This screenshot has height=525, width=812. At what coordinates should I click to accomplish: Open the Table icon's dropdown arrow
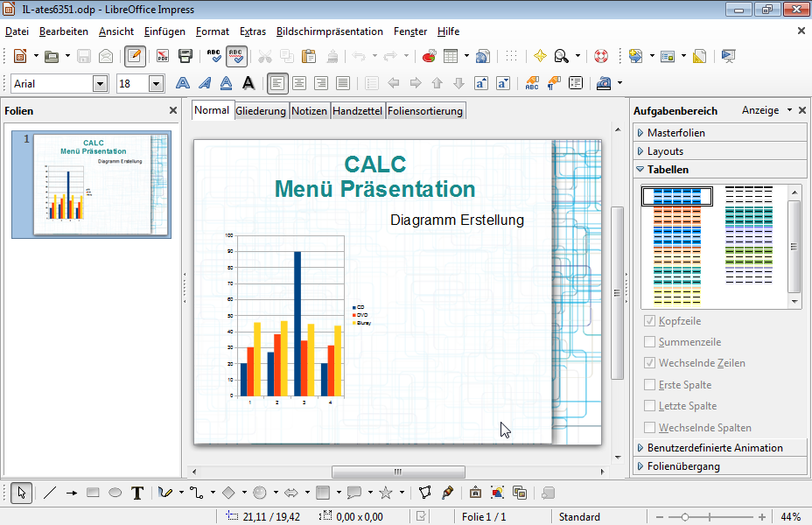coord(466,56)
